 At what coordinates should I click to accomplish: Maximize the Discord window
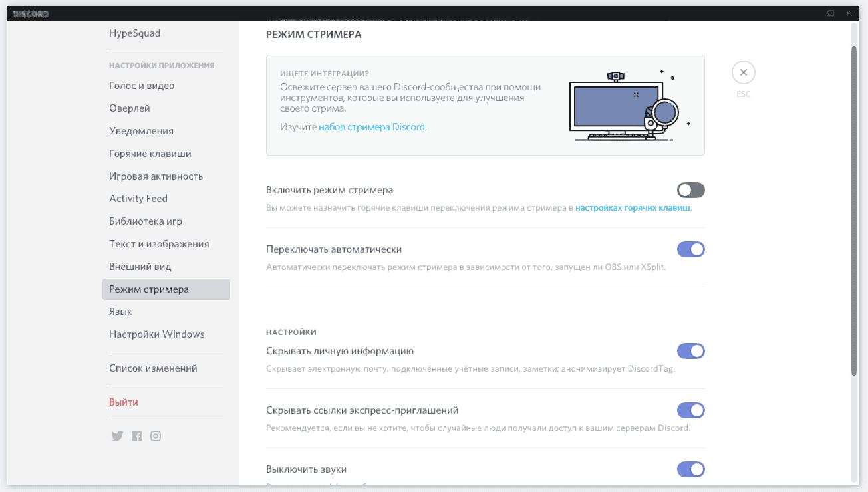tap(831, 13)
